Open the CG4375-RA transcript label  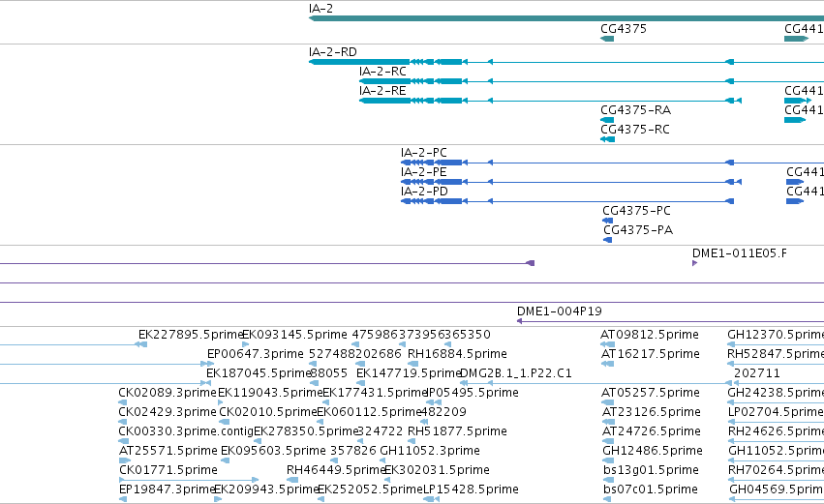tap(636, 110)
